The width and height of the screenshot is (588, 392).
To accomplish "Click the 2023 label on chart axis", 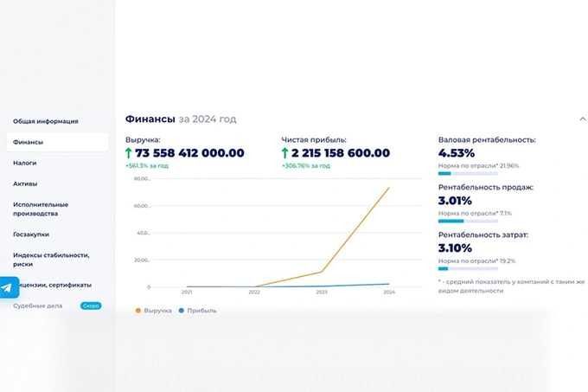I will click(322, 293).
